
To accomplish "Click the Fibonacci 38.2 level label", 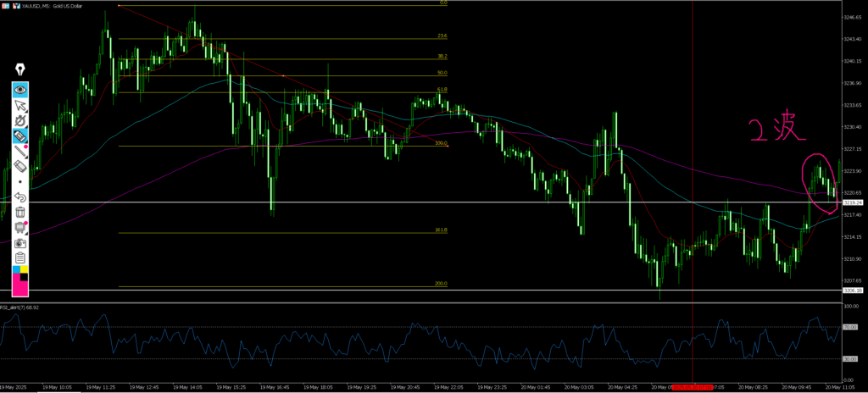I will [x=442, y=57].
